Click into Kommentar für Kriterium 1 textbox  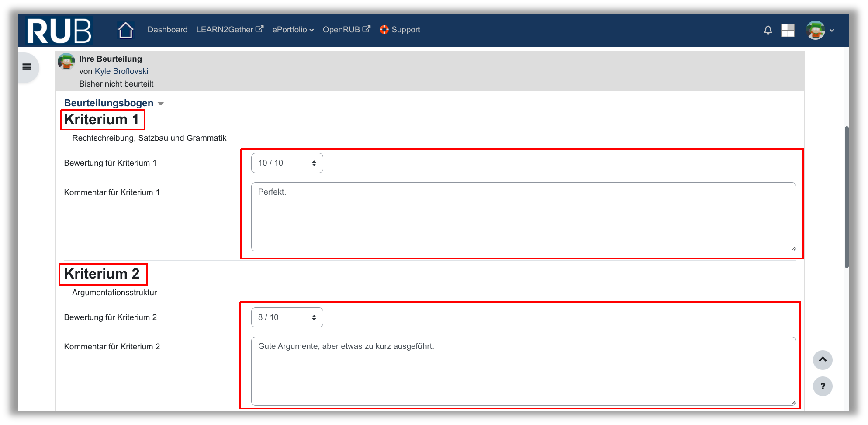pos(523,217)
